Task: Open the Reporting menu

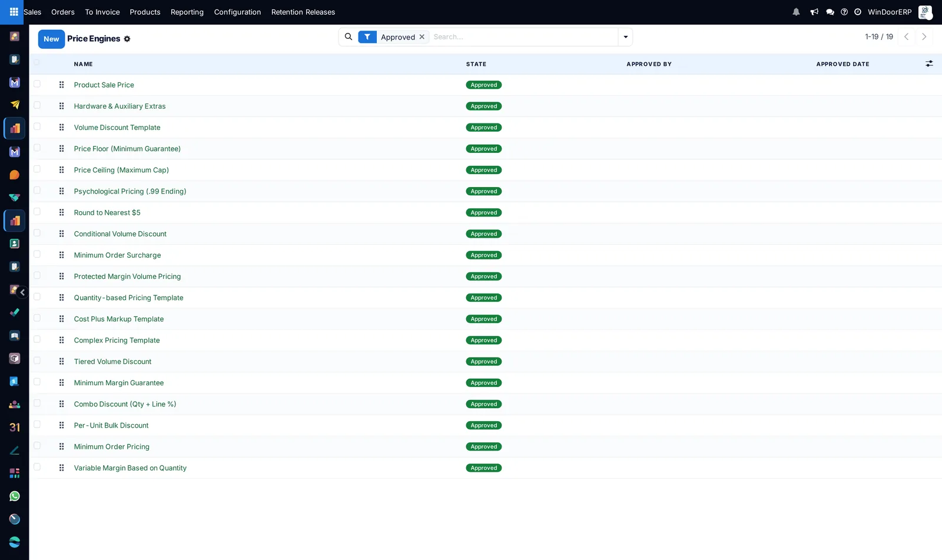Action: click(187, 12)
